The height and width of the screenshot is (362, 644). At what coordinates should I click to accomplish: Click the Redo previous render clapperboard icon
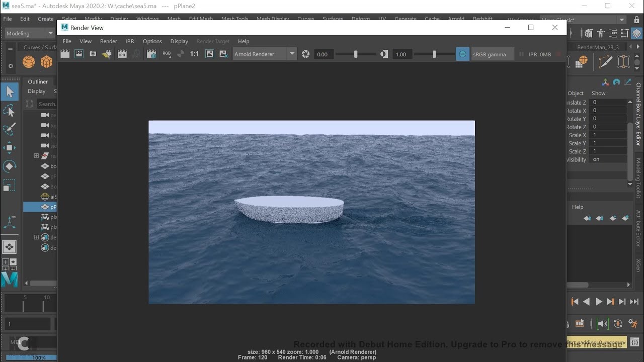tap(65, 54)
